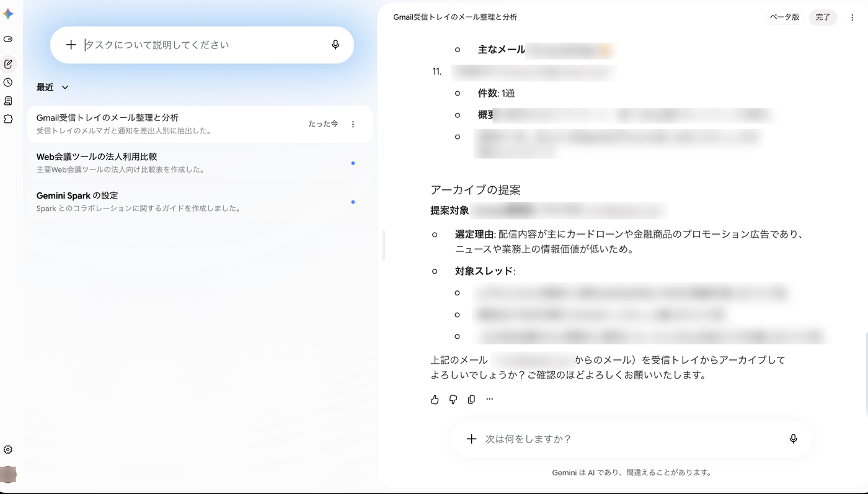Click unread dot on Web会議ツール row
Viewport: 868px width, 494px height.
(353, 163)
